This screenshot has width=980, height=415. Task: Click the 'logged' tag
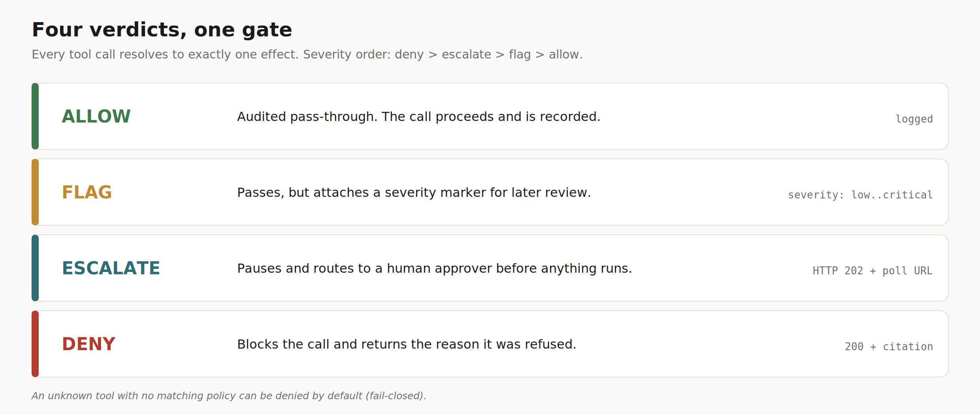point(914,119)
